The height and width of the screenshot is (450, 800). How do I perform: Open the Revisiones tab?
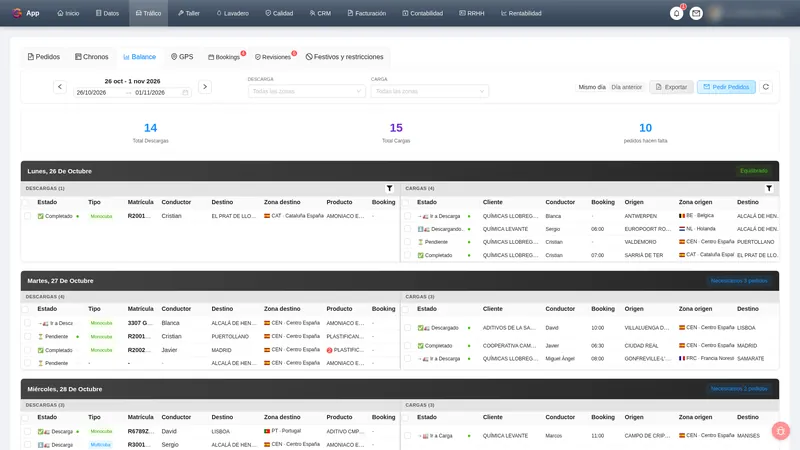pos(273,57)
